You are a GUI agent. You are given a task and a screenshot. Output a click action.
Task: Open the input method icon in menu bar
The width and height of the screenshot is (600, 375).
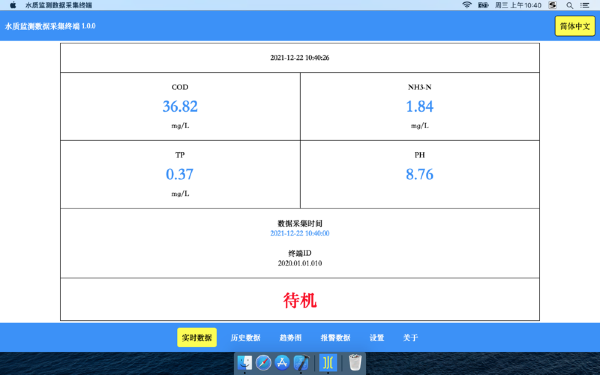(x=552, y=5)
